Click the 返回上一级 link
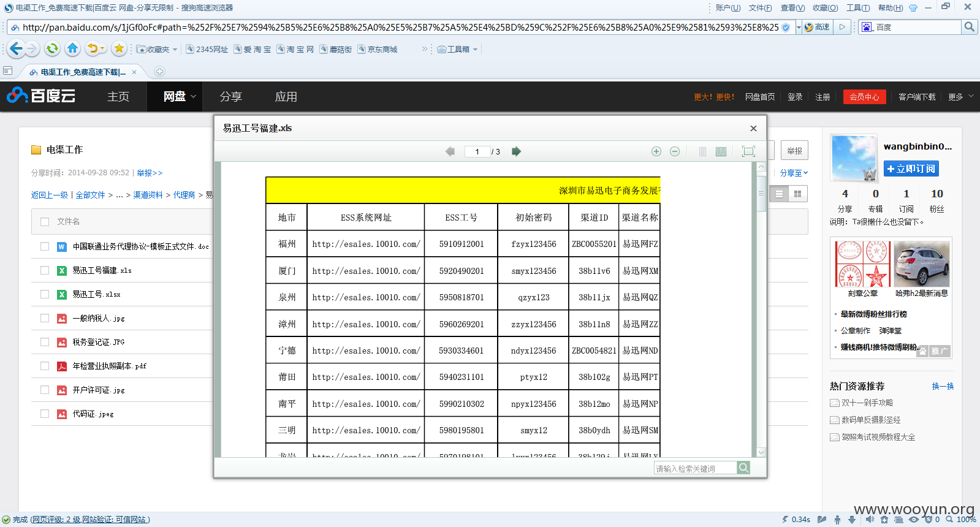The image size is (980, 527). 50,195
